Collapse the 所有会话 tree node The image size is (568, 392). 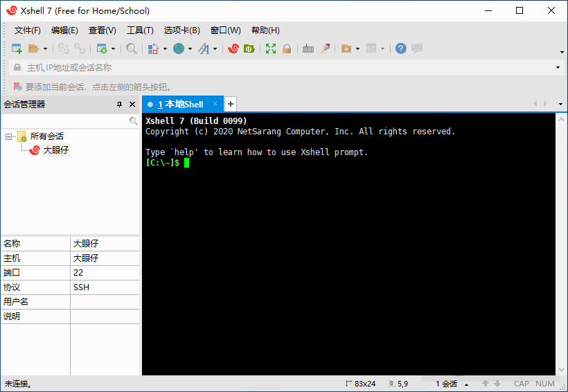pos(8,136)
